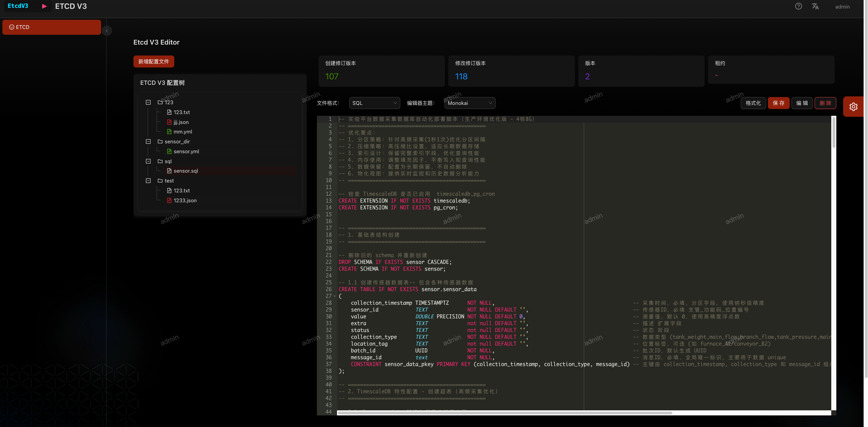
Task: Click line number 13 in the gutter
Action: click(328, 201)
